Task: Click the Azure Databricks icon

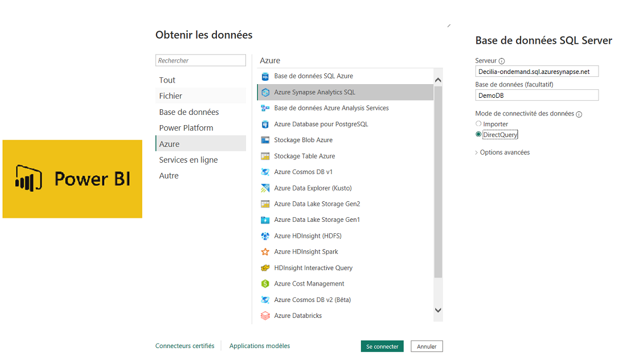Action: click(265, 316)
